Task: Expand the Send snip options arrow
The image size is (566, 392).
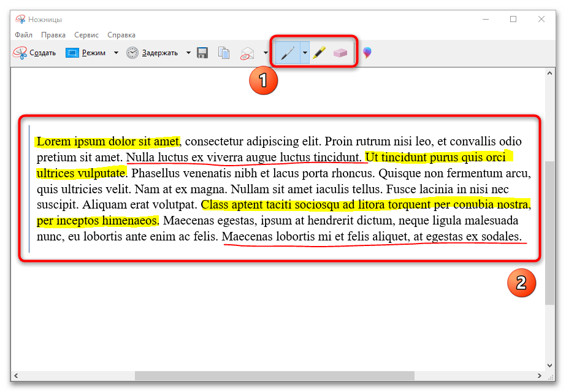Action: click(x=266, y=53)
